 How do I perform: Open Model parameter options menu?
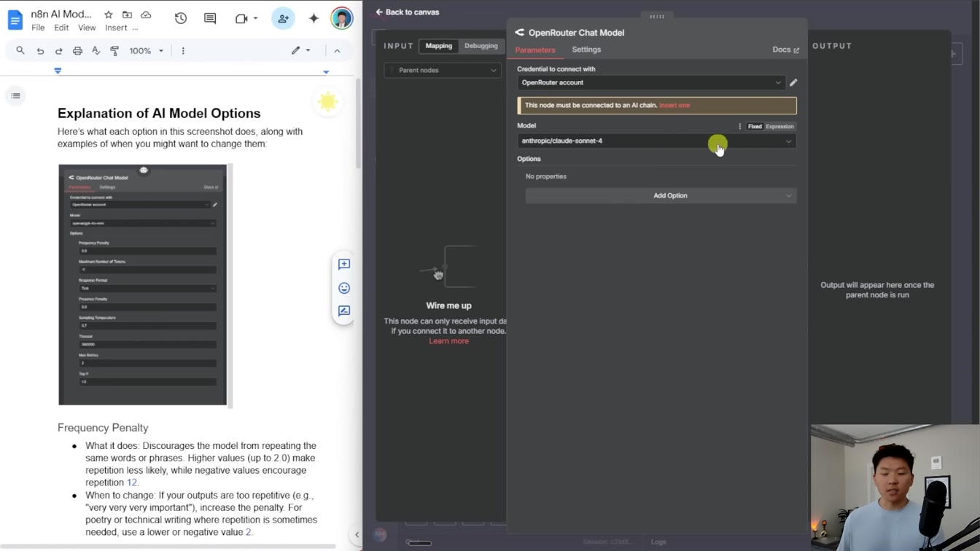(739, 126)
